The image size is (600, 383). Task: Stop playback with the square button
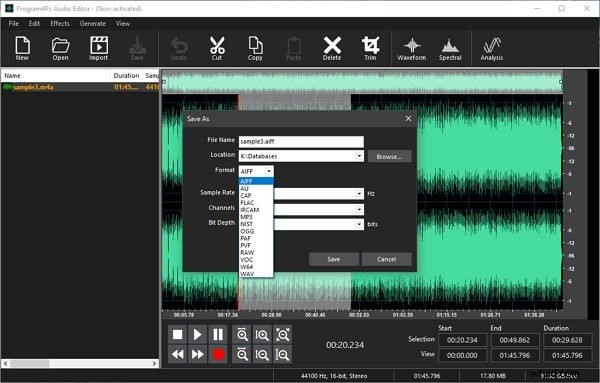click(x=178, y=335)
